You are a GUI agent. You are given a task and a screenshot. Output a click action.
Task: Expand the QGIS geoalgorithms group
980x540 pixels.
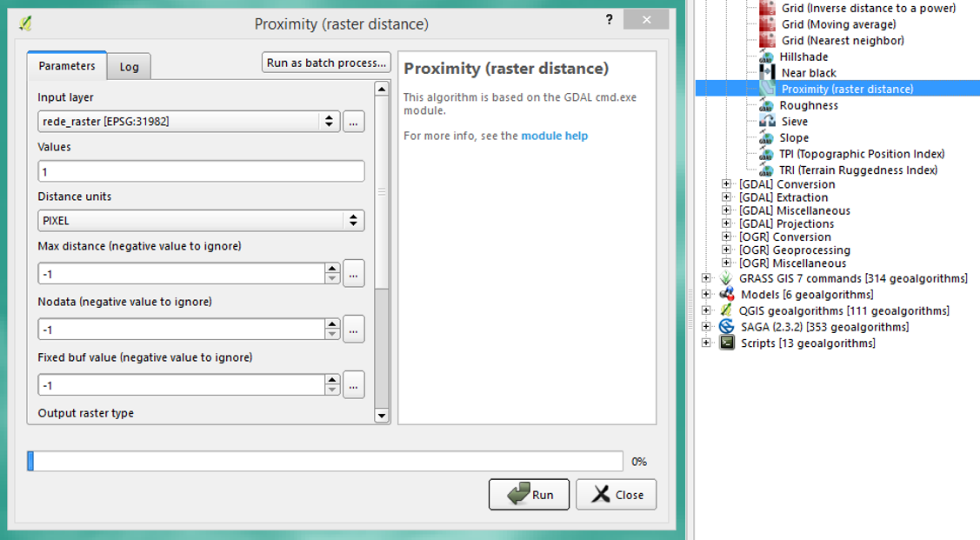706,310
